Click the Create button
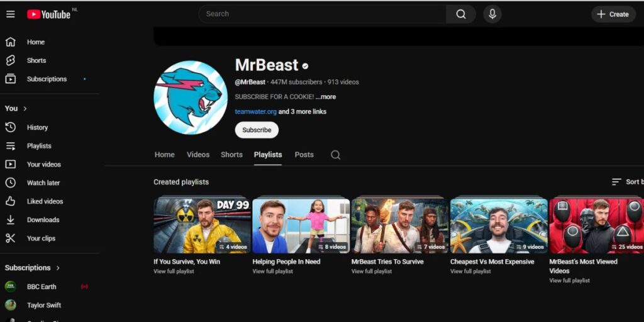 [x=613, y=14]
